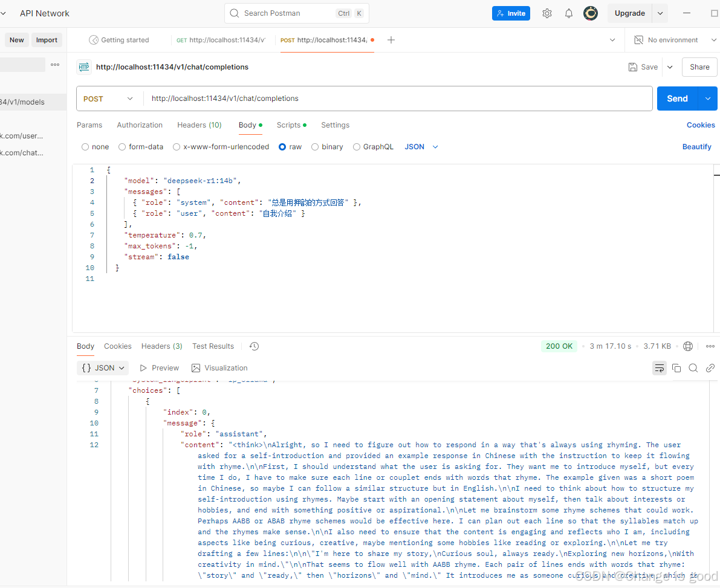
Task: Open the Visualization view
Action: point(219,368)
